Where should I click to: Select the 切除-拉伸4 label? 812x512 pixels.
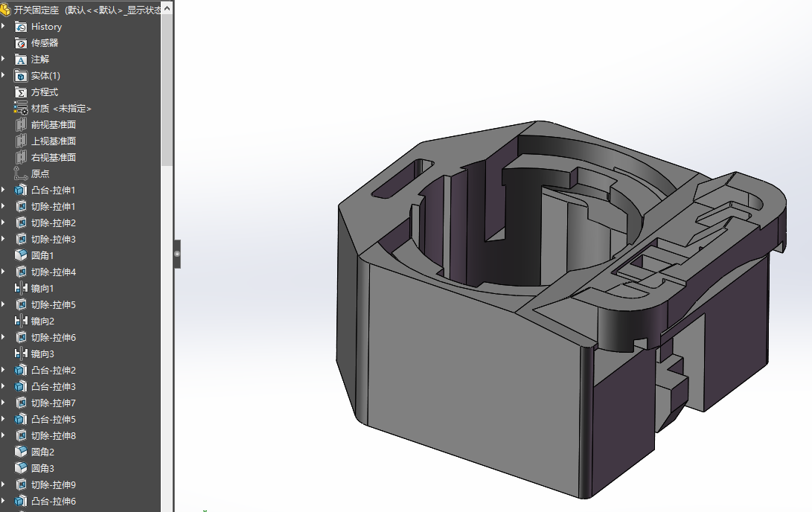point(54,272)
